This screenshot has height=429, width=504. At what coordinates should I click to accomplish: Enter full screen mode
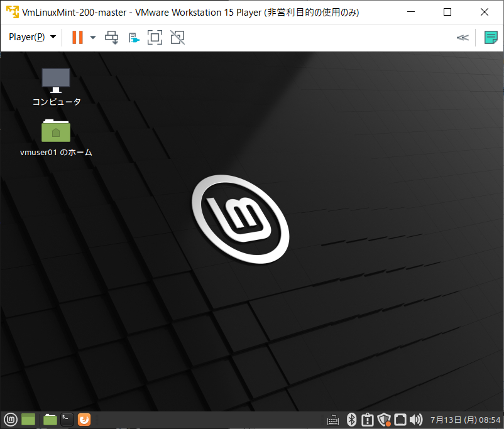[155, 38]
